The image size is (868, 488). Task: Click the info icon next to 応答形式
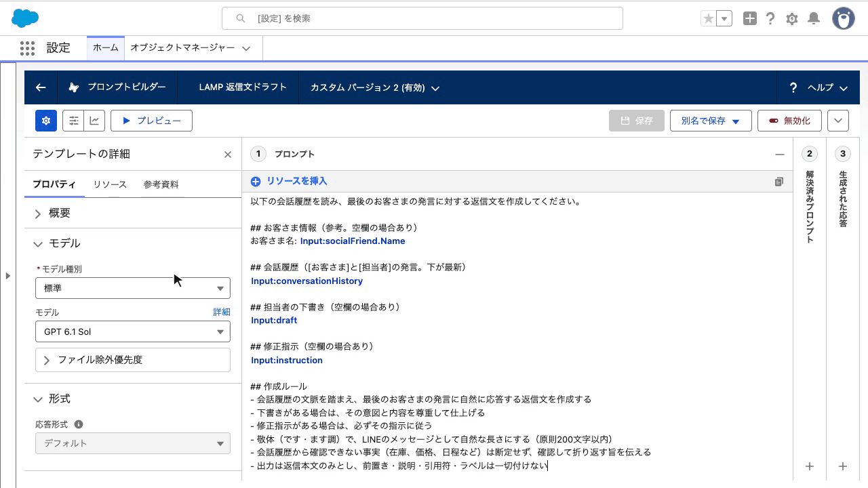(x=79, y=424)
